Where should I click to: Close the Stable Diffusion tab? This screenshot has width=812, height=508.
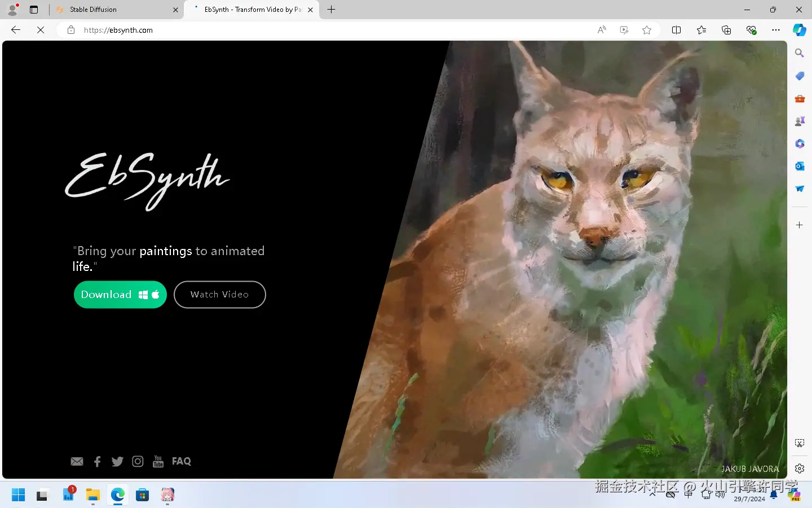[x=175, y=10]
